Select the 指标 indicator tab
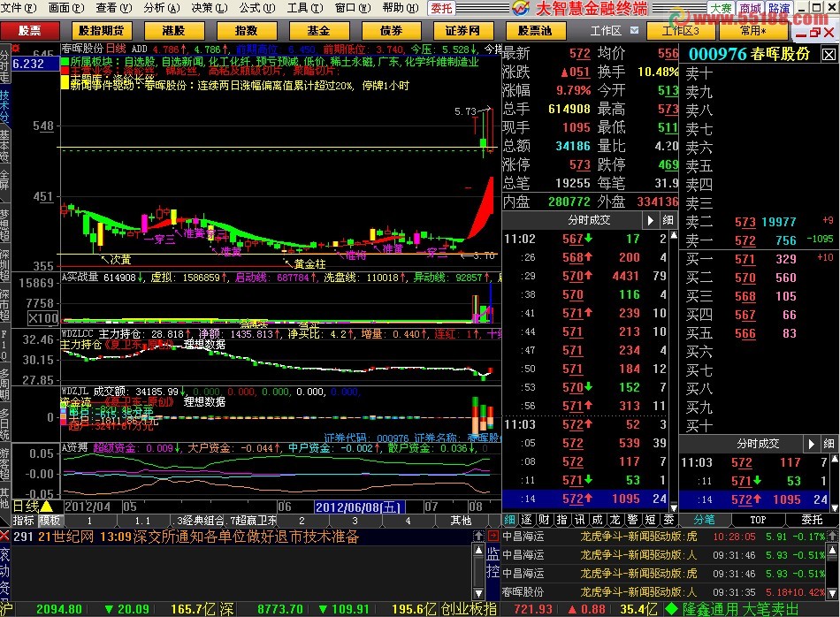This screenshot has width=840, height=617. point(24,520)
